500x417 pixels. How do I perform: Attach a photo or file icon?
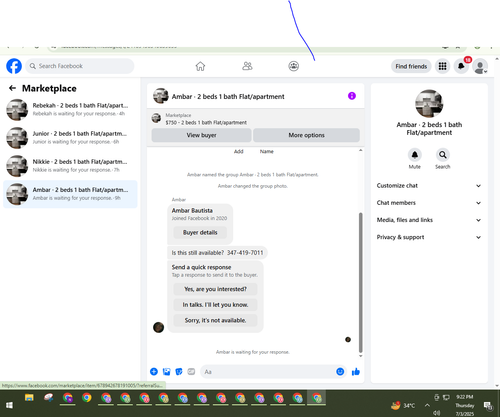click(166, 372)
